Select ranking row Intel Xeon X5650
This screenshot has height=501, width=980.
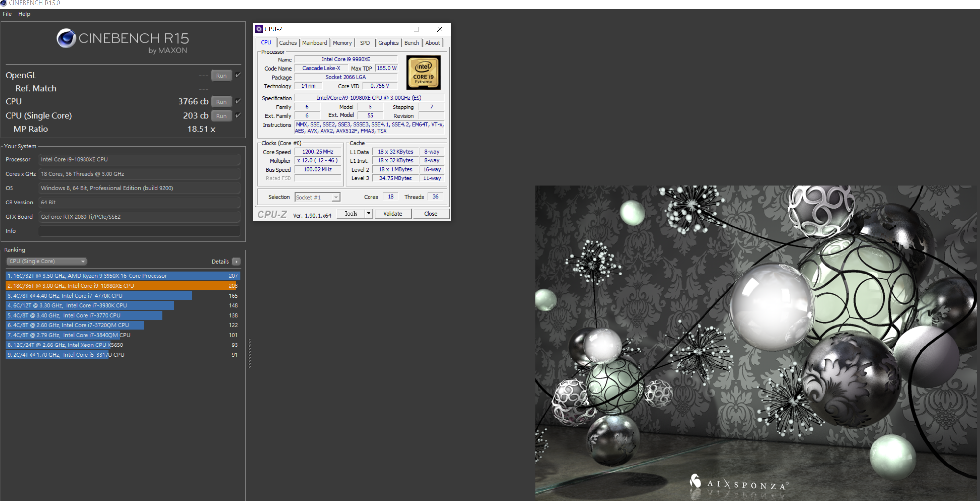point(123,345)
